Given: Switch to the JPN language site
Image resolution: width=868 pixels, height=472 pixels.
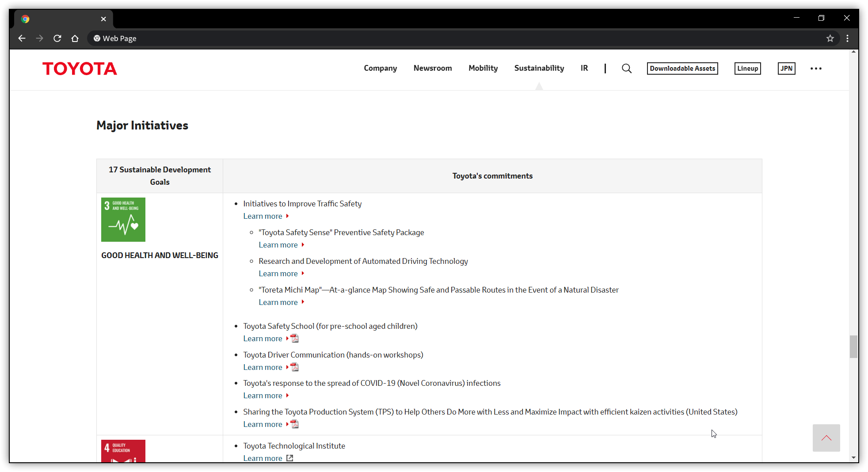Looking at the screenshot, I should tap(786, 69).
